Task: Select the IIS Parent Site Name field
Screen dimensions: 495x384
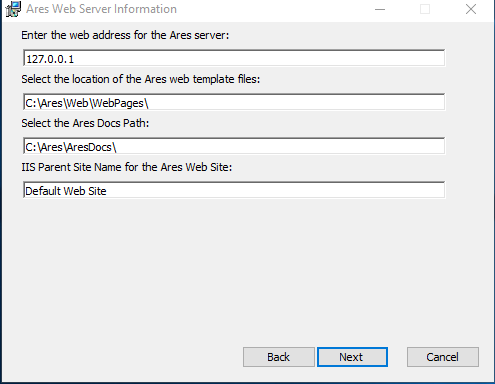Action: pos(234,190)
